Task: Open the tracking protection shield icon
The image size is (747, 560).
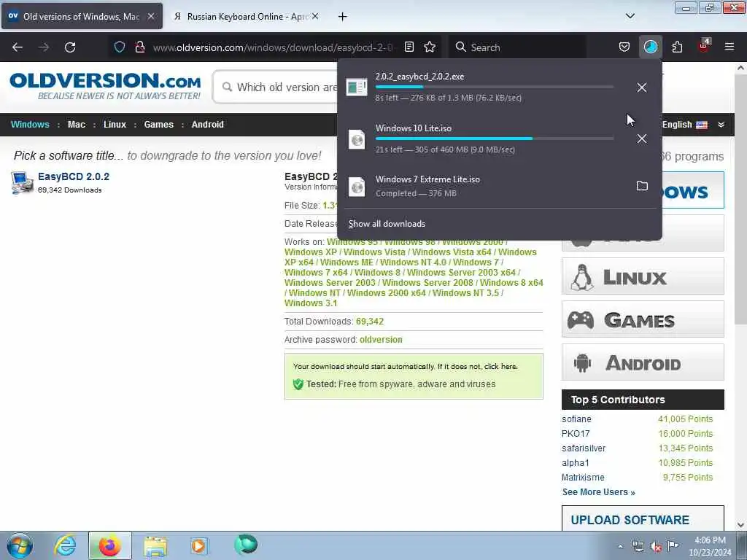Action: point(120,47)
